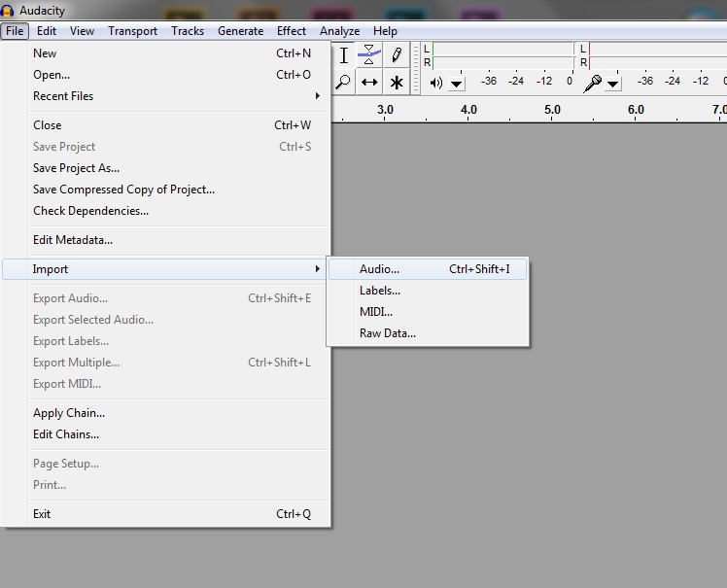
Task: Select the Zoom magnifier tool
Action: pyautogui.click(x=343, y=82)
